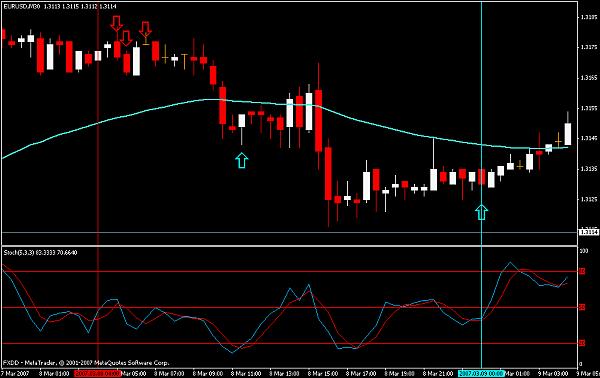Image resolution: width=600 pixels, height=378 pixels.
Task: Select the red highlighted 2007.03.08 time marker
Action: 98,373
